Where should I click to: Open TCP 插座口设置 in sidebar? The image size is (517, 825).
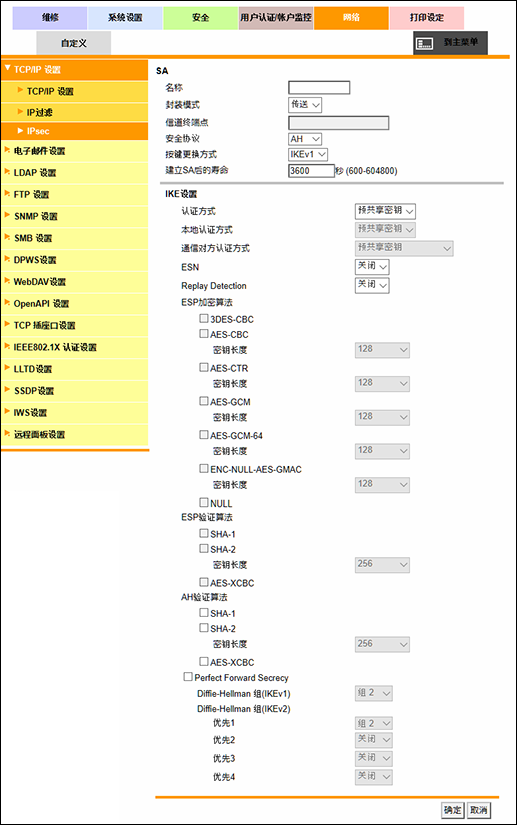point(75,326)
